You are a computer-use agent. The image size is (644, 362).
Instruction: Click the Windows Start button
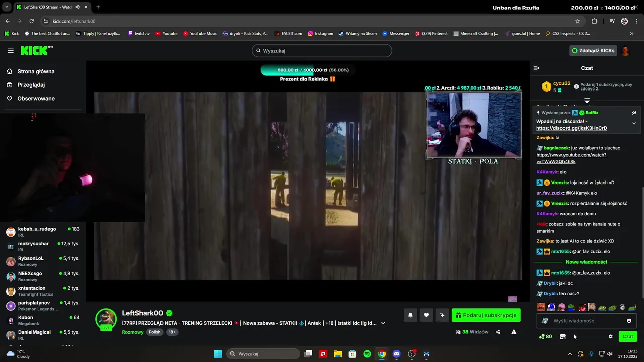pyautogui.click(x=218, y=354)
